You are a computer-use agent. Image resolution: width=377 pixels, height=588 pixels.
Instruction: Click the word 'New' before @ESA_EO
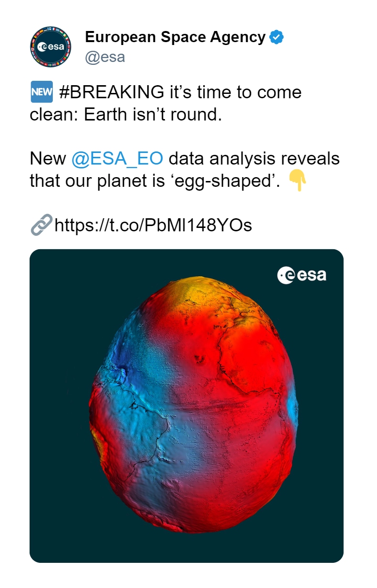point(48,158)
